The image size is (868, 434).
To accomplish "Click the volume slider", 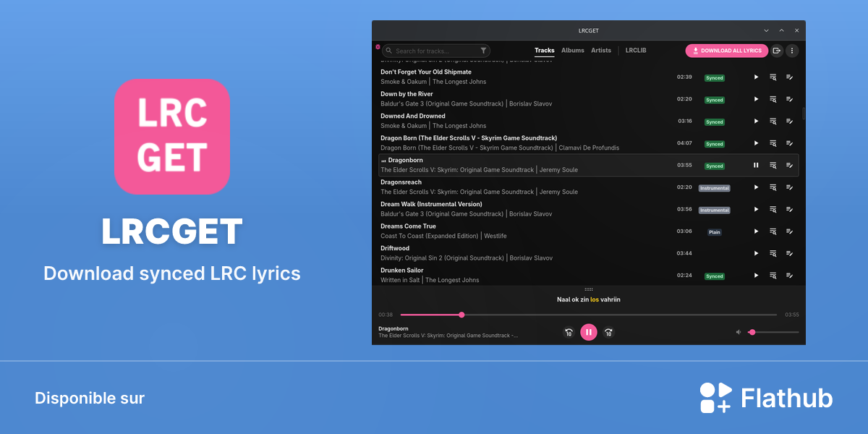I will (x=774, y=332).
